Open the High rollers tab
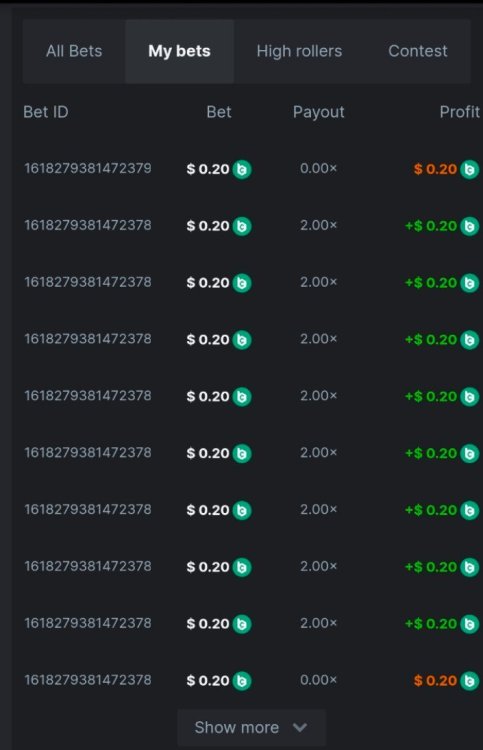 (x=299, y=51)
